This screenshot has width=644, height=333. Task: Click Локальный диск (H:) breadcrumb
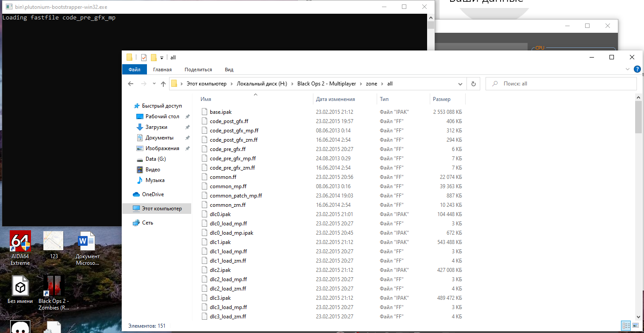(262, 84)
